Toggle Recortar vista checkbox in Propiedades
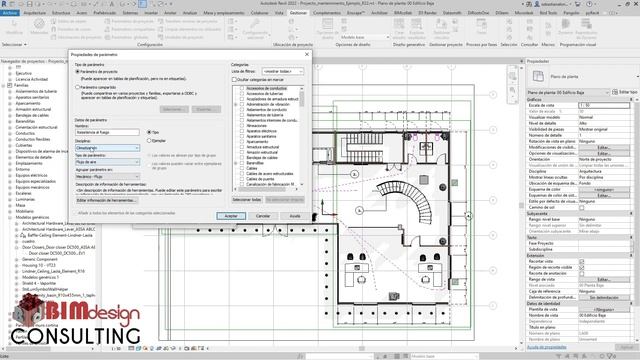The width and height of the screenshot is (640, 360). pyautogui.click(x=582, y=261)
